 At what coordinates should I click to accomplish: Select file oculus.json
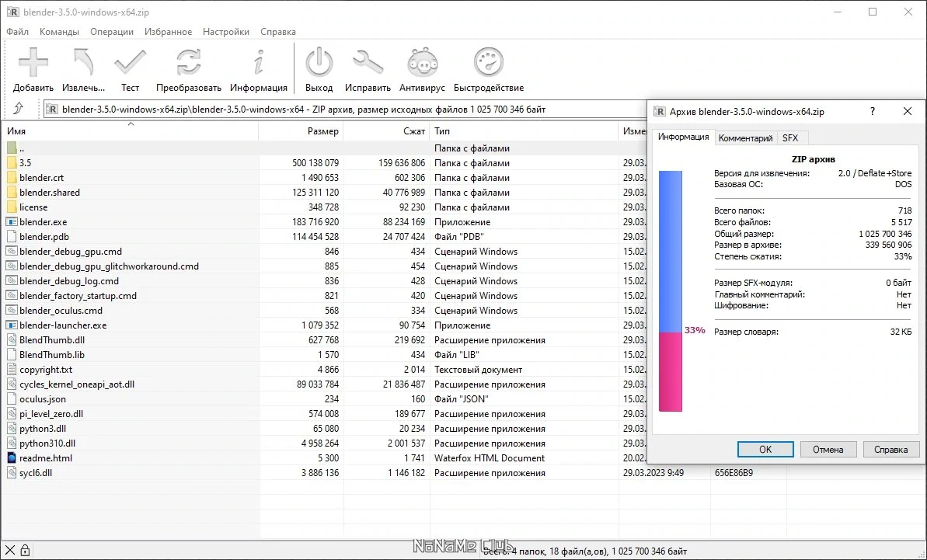pos(43,399)
